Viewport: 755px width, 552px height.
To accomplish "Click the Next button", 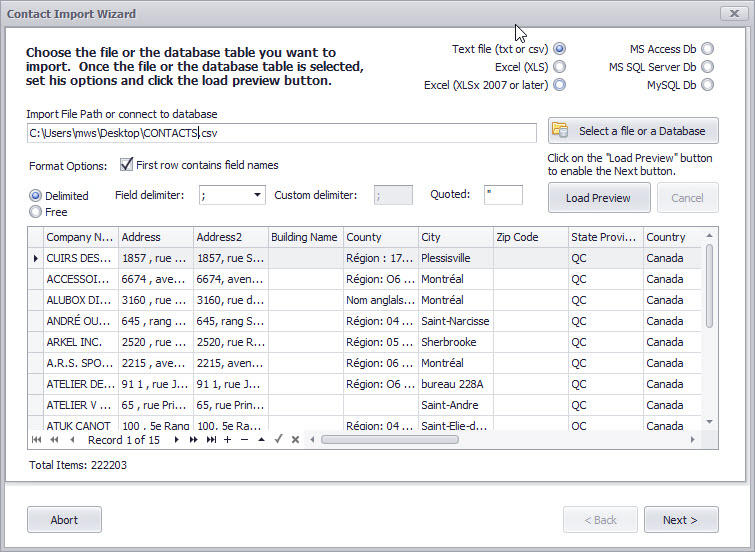I will coord(681,520).
